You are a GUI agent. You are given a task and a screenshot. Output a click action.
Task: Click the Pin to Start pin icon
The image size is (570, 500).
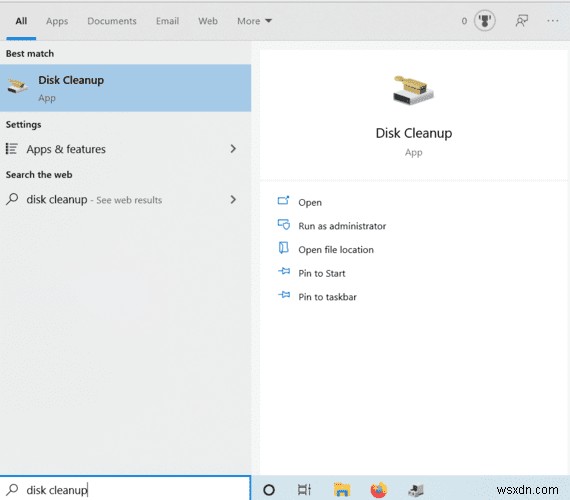pos(284,271)
